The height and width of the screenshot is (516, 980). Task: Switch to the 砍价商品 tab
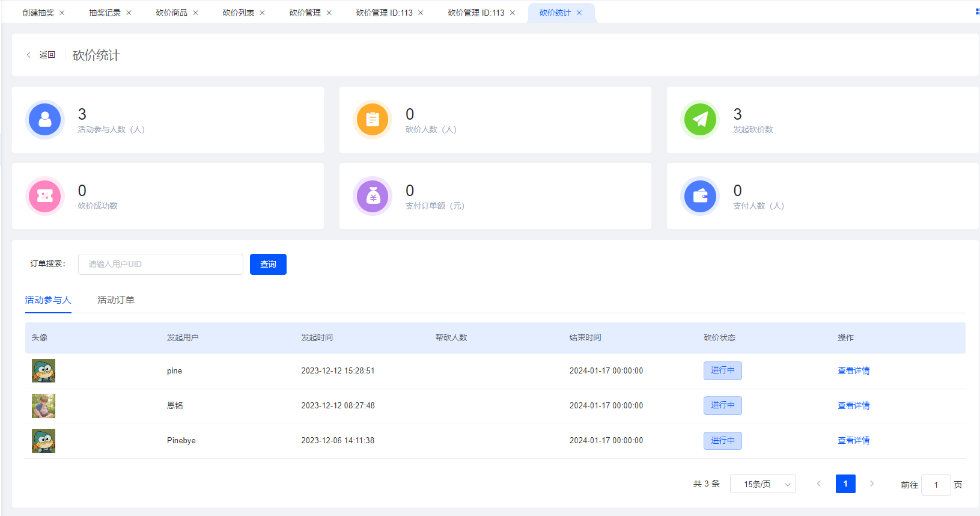click(x=172, y=13)
